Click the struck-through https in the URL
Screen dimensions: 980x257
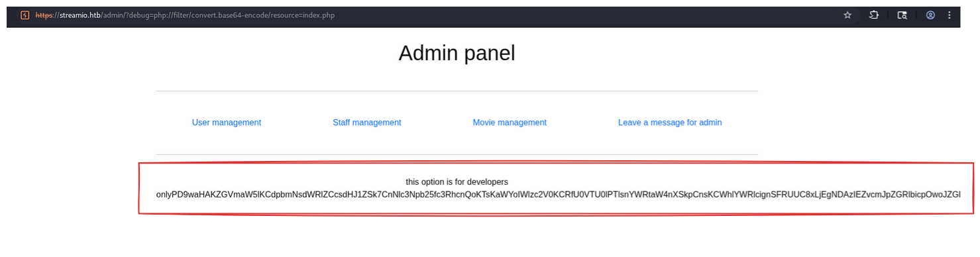44,15
